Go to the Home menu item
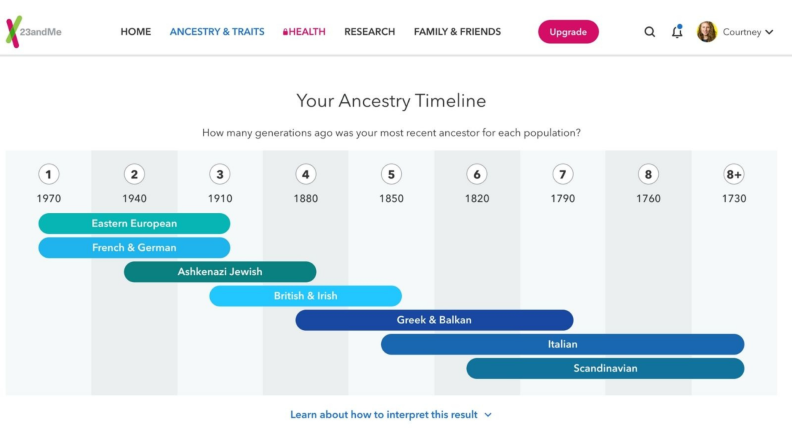Viewport: 792px width, 446px height. pos(135,32)
